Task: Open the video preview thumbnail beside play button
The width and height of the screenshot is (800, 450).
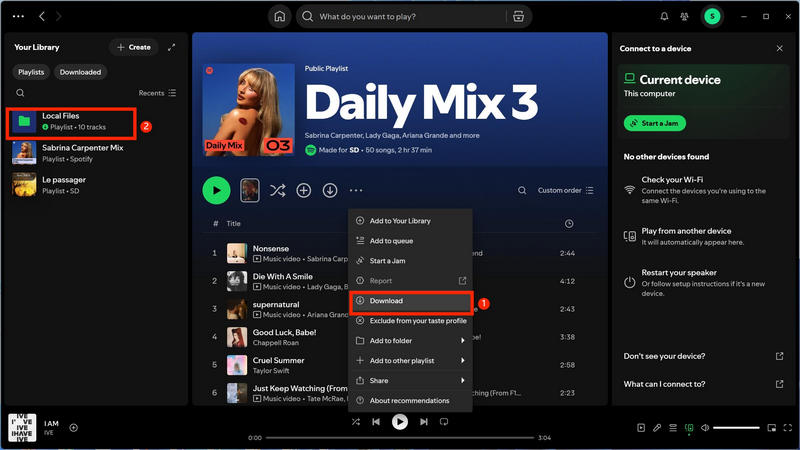Action: point(249,190)
